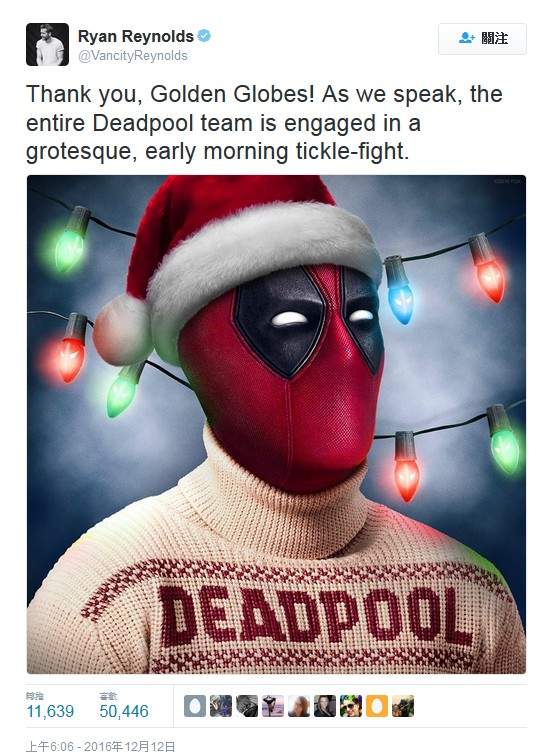Open the grey egg avatar in the likers row
550x756 pixels.
point(195,706)
